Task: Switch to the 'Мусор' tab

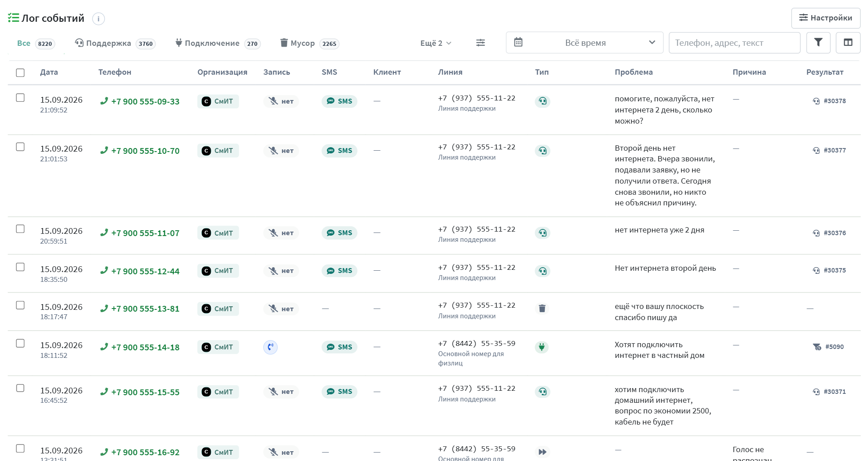Action: tap(310, 43)
